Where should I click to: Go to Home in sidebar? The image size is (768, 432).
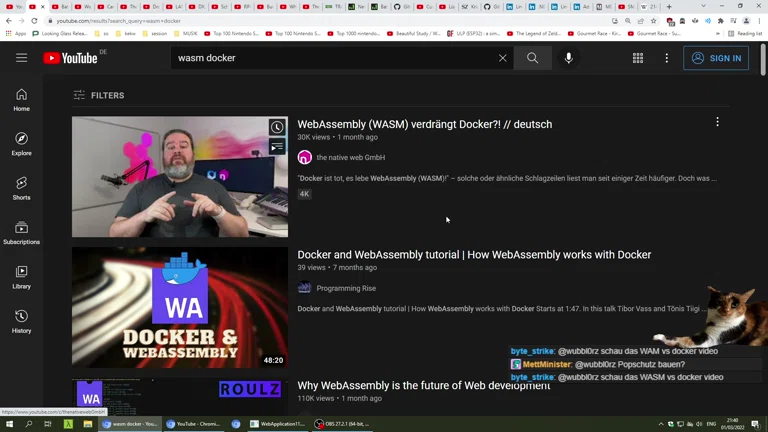pos(22,100)
